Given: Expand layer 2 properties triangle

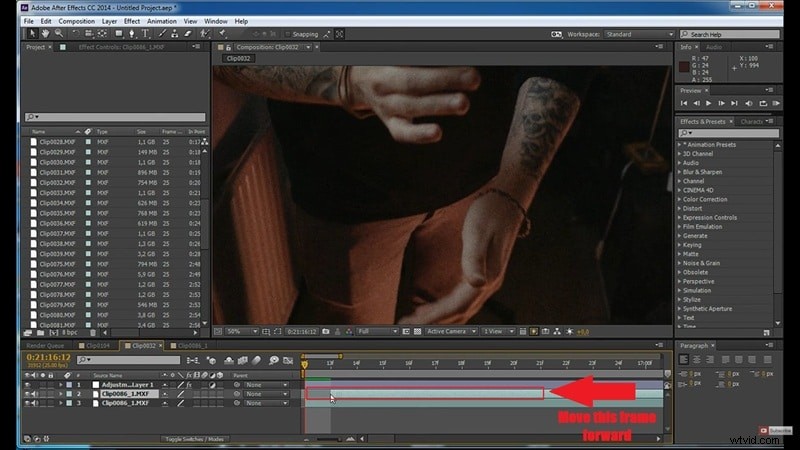Looking at the screenshot, I should coord(61,394).
